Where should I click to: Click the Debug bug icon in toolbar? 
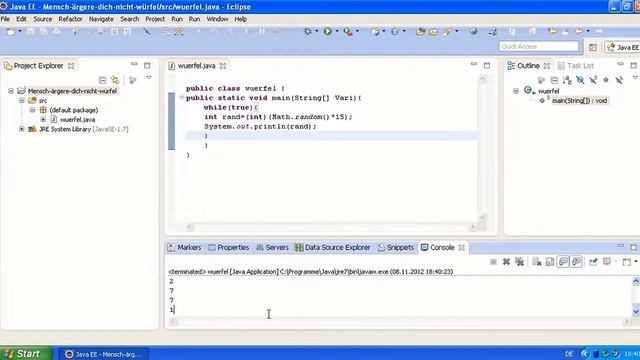click(308, 31)
